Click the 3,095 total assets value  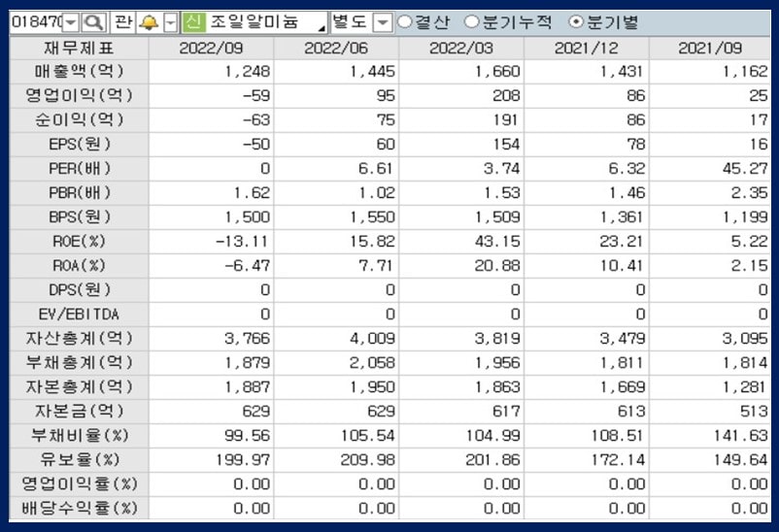point(745,339)
